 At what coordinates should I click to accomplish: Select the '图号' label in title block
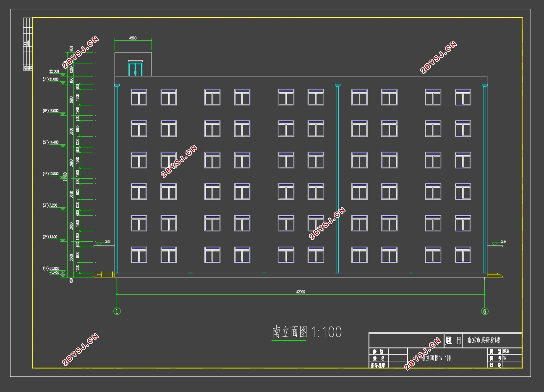pyautogui.click(x=495, y=358)
